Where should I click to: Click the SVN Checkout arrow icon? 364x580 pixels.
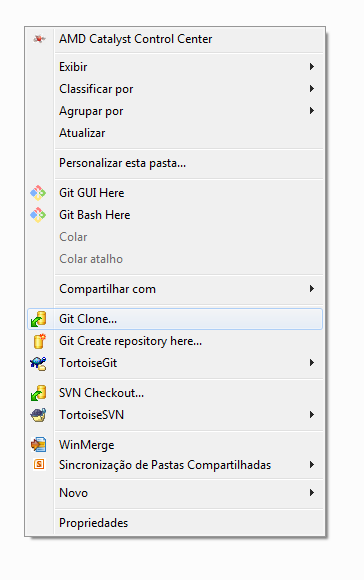[x=38, y=393]
